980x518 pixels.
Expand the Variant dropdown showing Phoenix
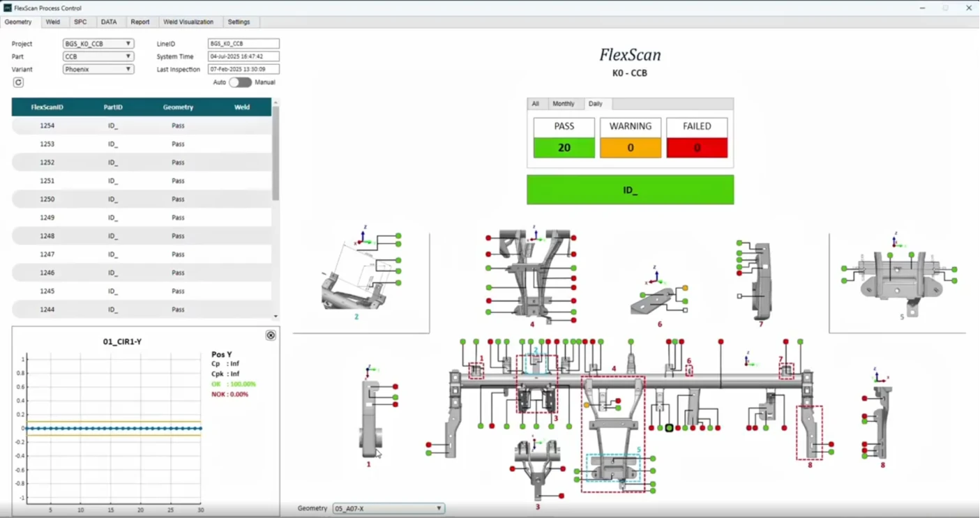click(x=98, y=70)
